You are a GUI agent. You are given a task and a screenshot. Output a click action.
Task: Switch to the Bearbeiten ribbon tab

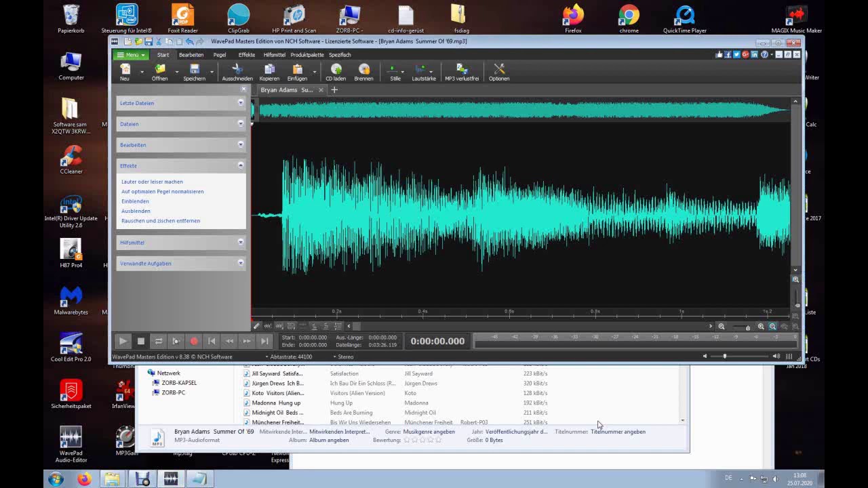(191, 55)
